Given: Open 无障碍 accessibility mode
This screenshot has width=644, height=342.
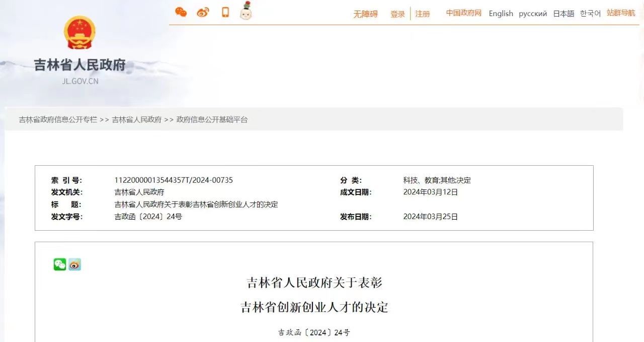Looking at the screenshot, I should [x=365, y=14].
